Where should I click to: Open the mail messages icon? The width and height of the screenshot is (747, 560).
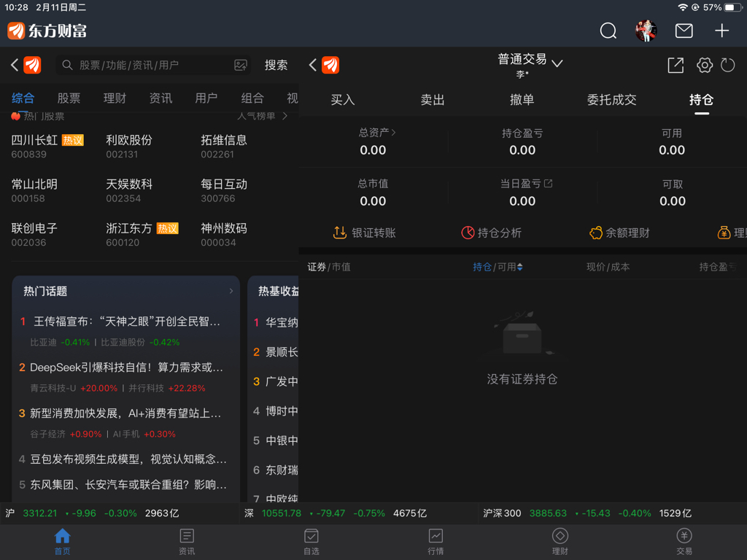click(x=684, y=31)
